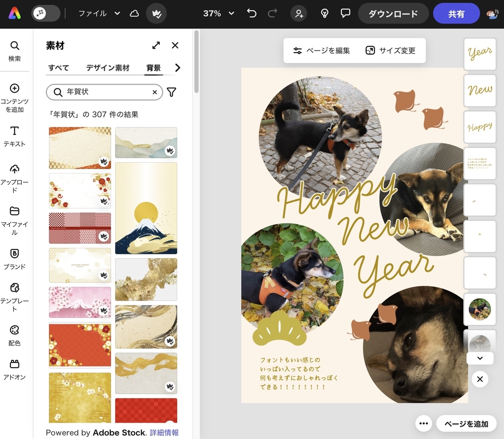Open the comments icon in the top bar

point(345,13)
